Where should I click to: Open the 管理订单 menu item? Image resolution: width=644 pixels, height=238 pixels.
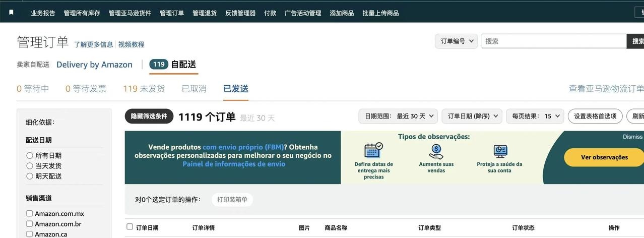click(172, 13)
